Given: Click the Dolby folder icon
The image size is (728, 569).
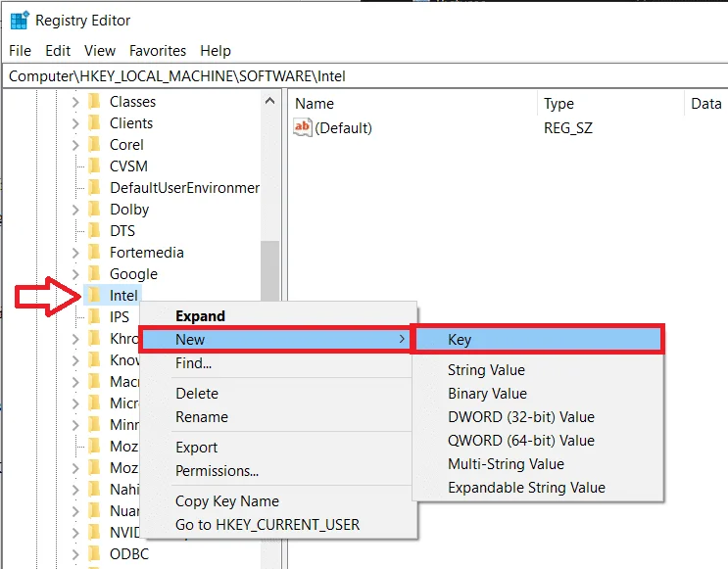Looking at the screenshot, I should pos(94,209).
